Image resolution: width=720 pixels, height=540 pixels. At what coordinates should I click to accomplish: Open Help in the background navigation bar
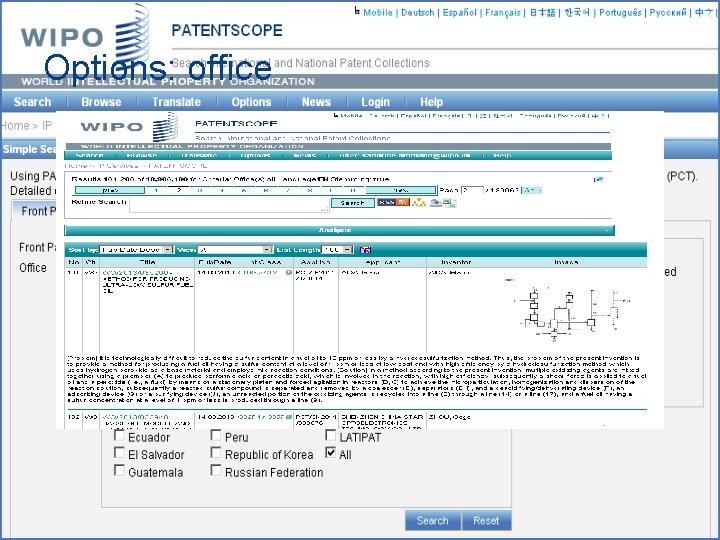(431, 102)
